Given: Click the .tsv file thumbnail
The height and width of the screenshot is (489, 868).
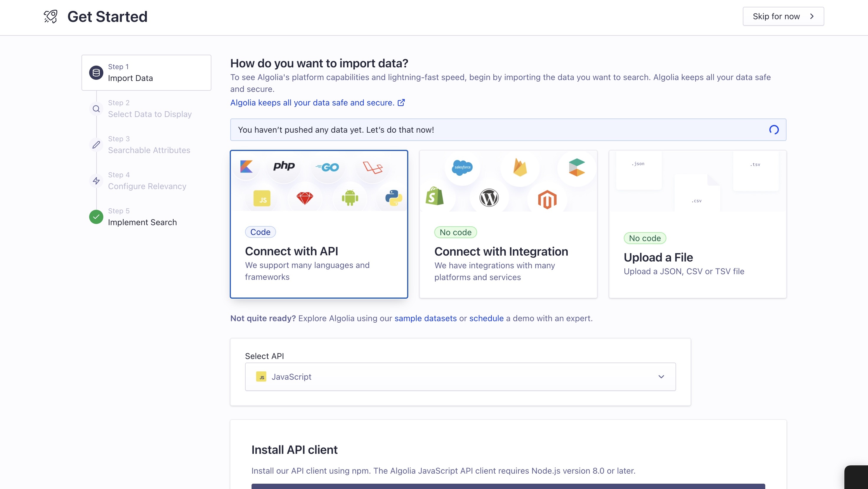Looking at the screenshot, I should pyautogui.click(x=756, y=171).
